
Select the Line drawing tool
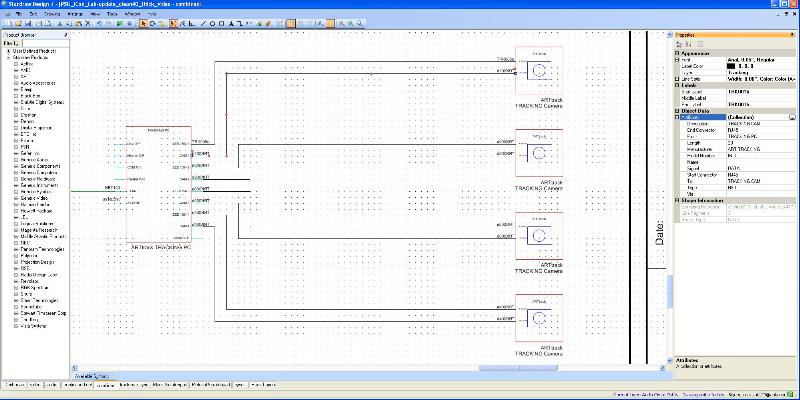point(205,22)
